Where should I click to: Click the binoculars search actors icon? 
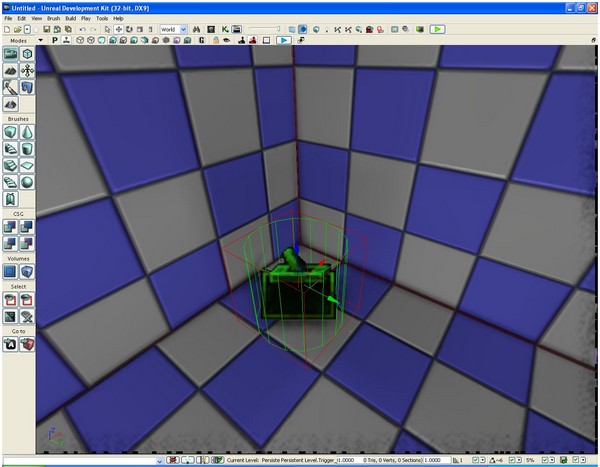(197, 29)
